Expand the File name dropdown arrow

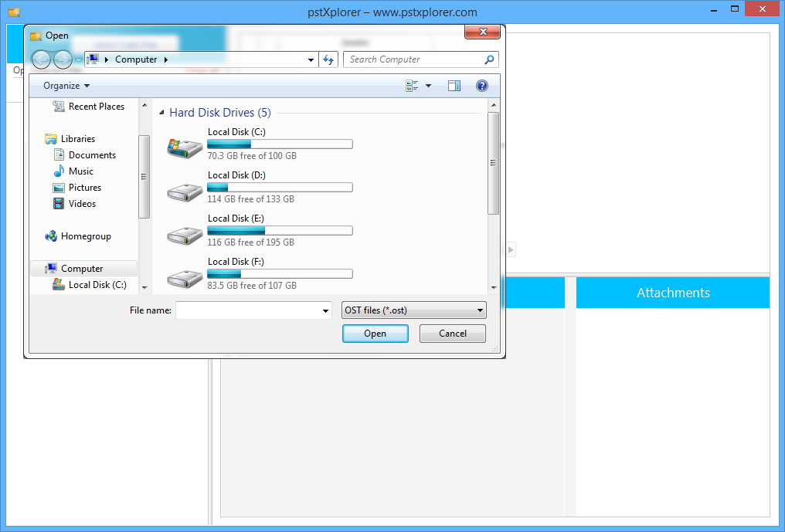325,311
